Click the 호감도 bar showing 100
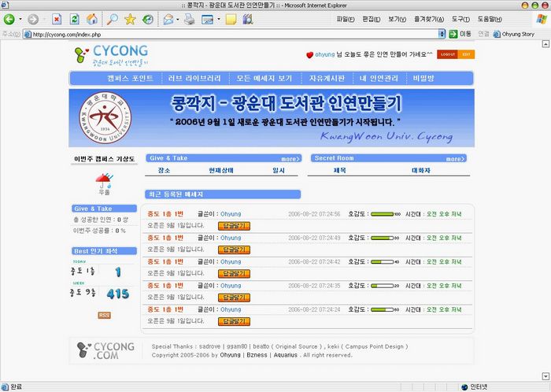 coord(383,214)
